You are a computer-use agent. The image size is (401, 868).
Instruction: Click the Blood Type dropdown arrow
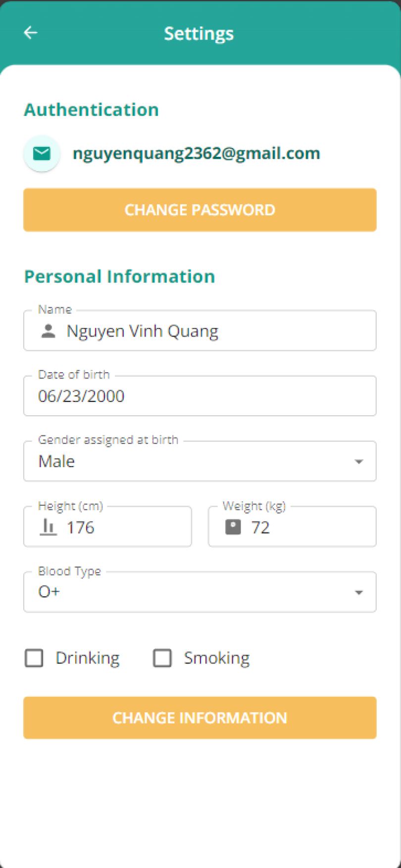pos(359,592)
